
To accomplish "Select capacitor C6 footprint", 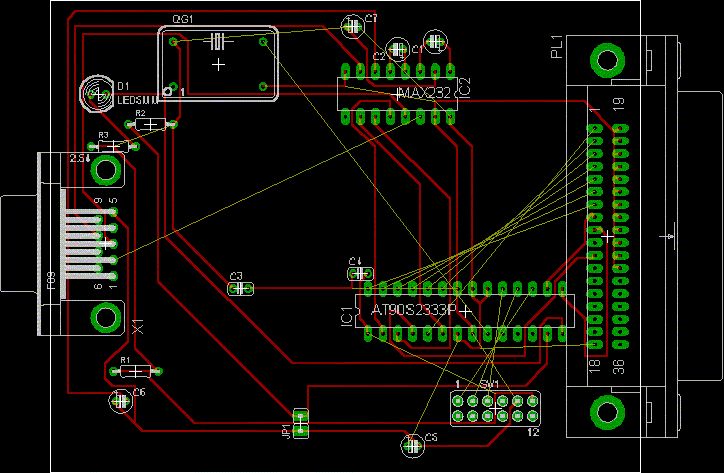I will point(121,401).
